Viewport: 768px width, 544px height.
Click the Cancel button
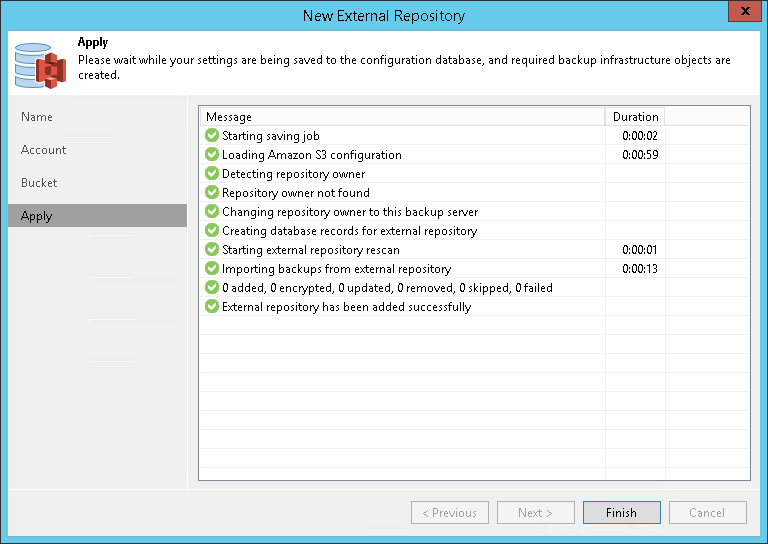pos(707,513)
